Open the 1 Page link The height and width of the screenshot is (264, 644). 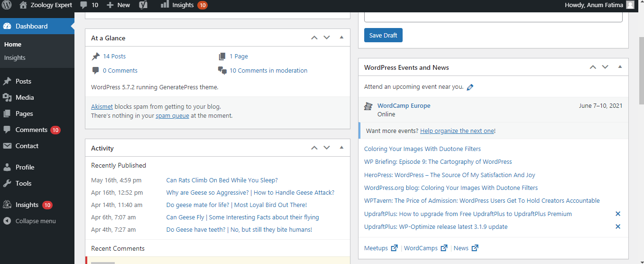(239, 56)
